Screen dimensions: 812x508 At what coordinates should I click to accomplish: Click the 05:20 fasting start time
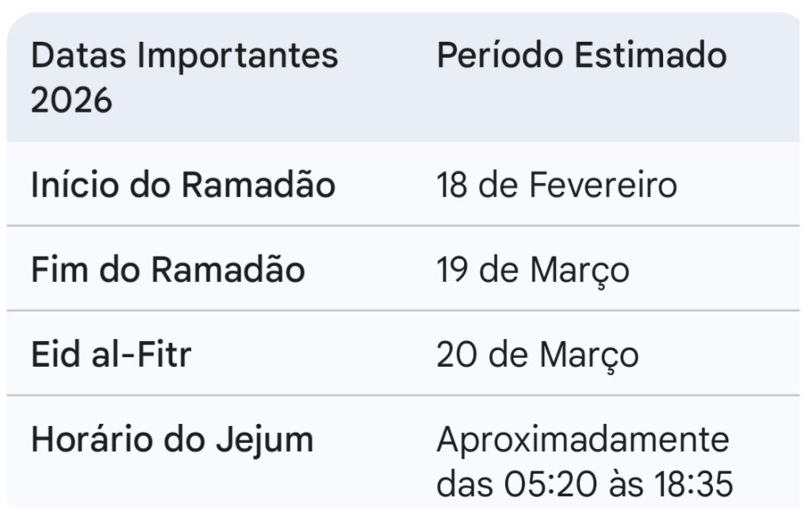(x=540, y=483)
